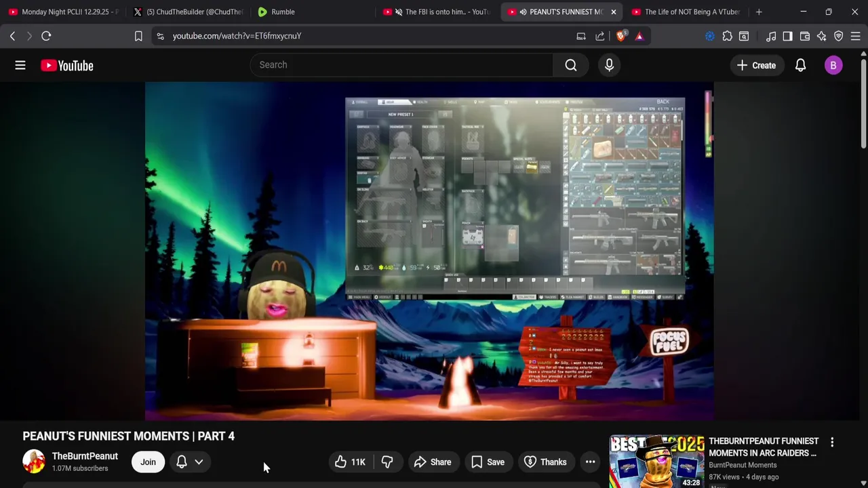This screenshot has width=868, height=488.
Task: Open the blue circular extension icon
Action: click(x=710, y=36)
